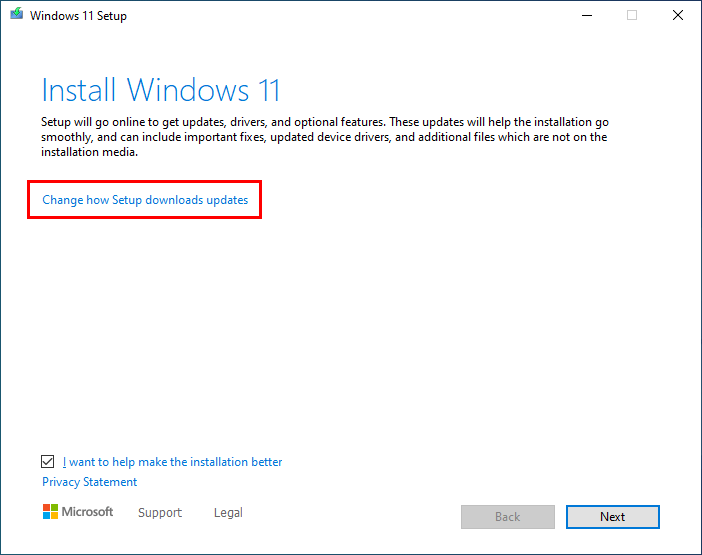Viewport: 702px width, 555px height.
Task: Open the Support link
Action: pos(160,512)
